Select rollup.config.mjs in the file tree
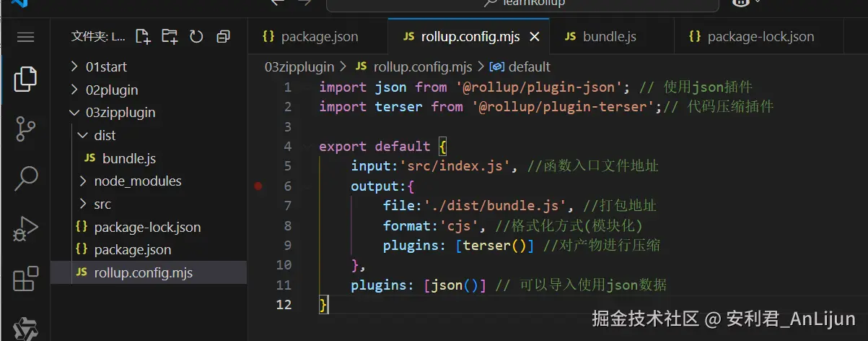 tap(149, 272)
